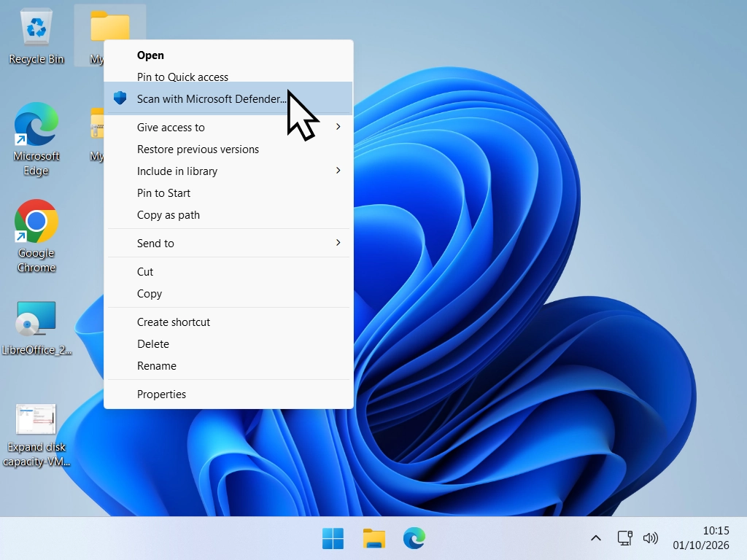Select the Google Chrome desktop shortcut
The image size is (747, 560).
click(36, 236)
